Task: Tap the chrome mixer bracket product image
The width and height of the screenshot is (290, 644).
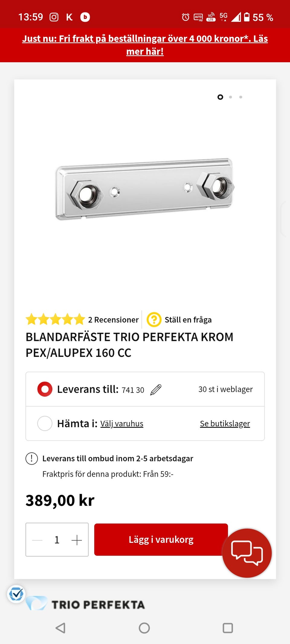Action: click(x=144, y=189)
